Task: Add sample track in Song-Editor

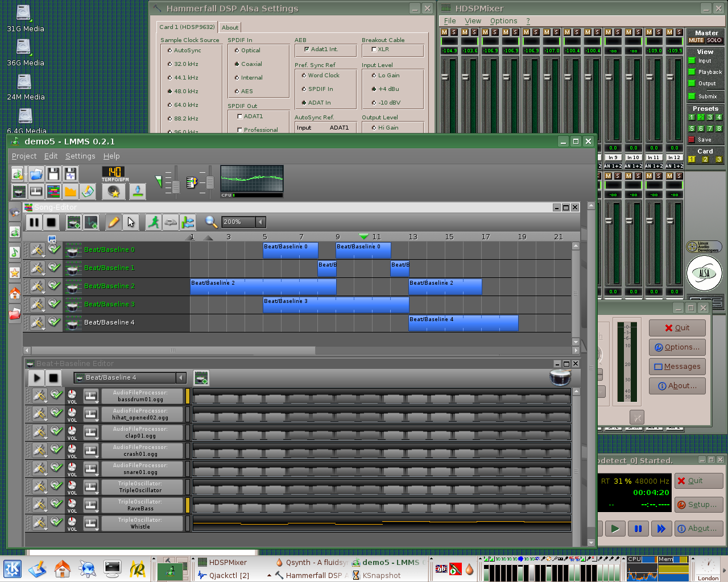Action: pos(91,222)
